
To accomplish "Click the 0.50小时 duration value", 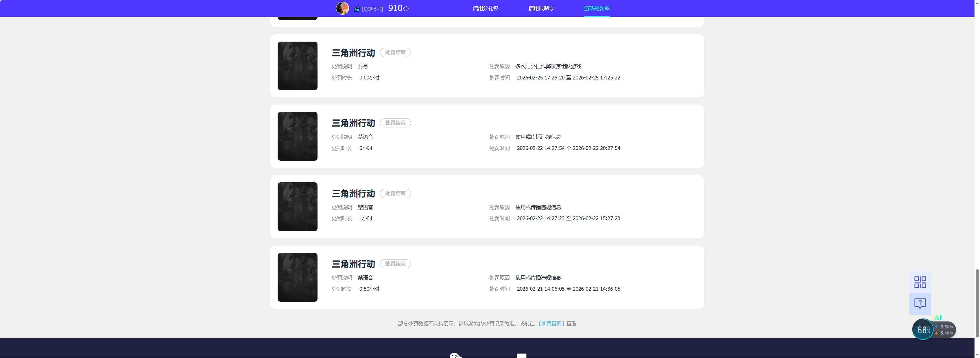I will tap(369, 289).
